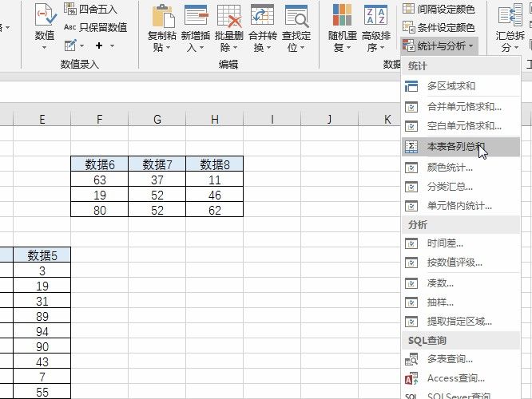Select column E header

[42, 120]
